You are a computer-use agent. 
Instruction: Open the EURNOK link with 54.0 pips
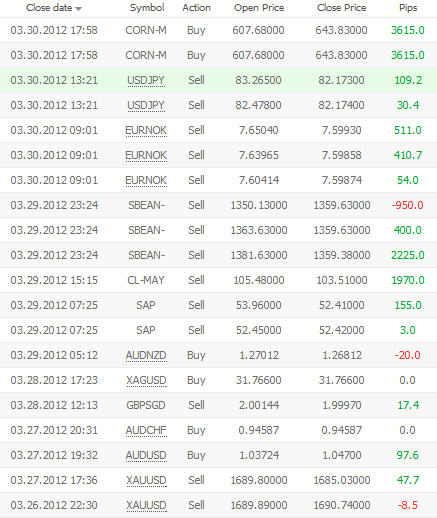146,180
